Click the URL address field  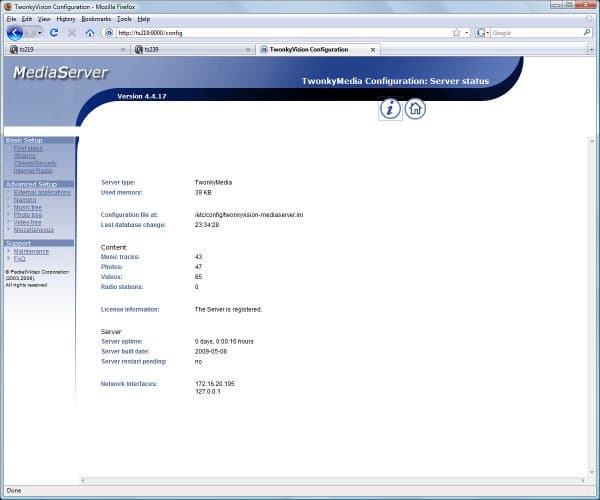(x=282, y=33)
